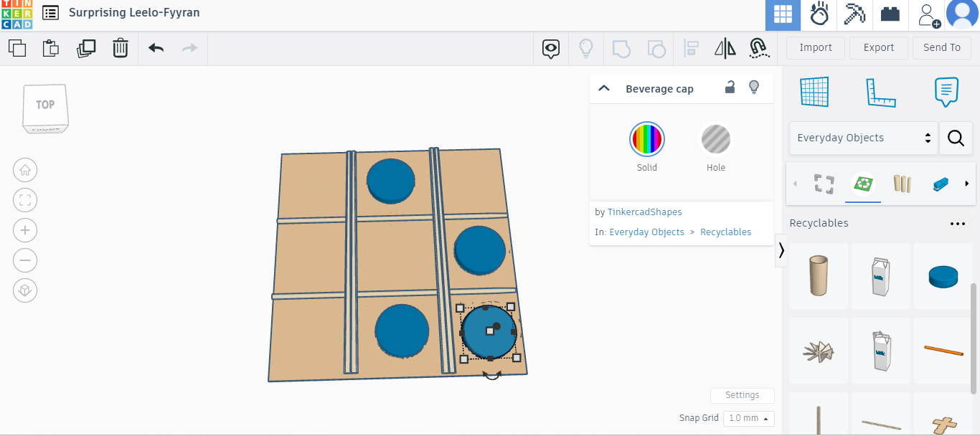Screen dimensions: 980x436
Task: Select the Hole option for Beverage cap
Action: coord(715,139)
